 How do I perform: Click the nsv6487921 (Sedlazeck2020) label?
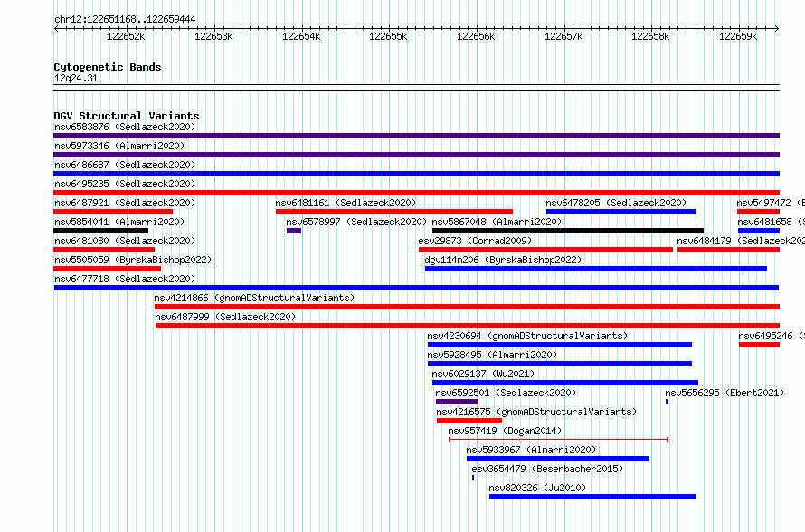coord(125,203)
